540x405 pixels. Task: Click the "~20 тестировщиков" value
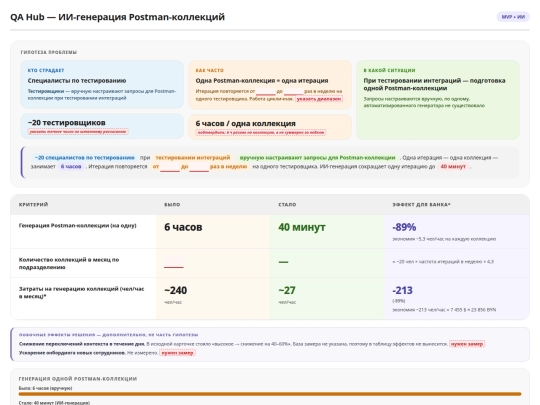point(66,123)
